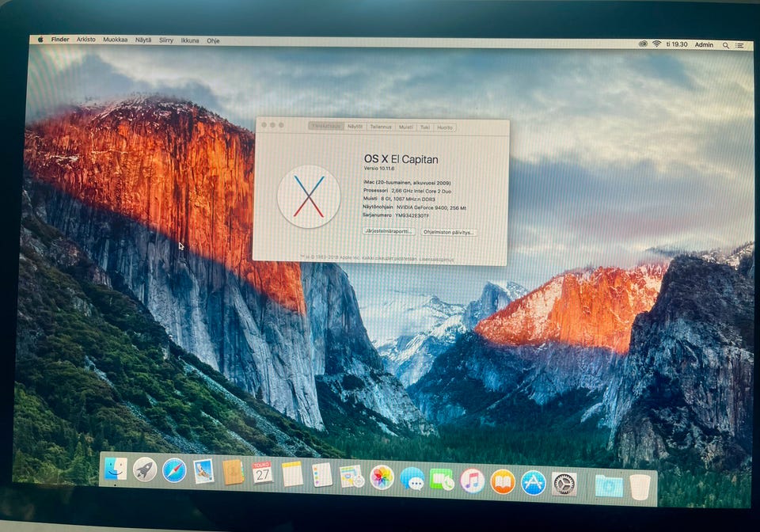760x532 pixels.
Task: Open App Store icon in Dock
Action: 533,483
